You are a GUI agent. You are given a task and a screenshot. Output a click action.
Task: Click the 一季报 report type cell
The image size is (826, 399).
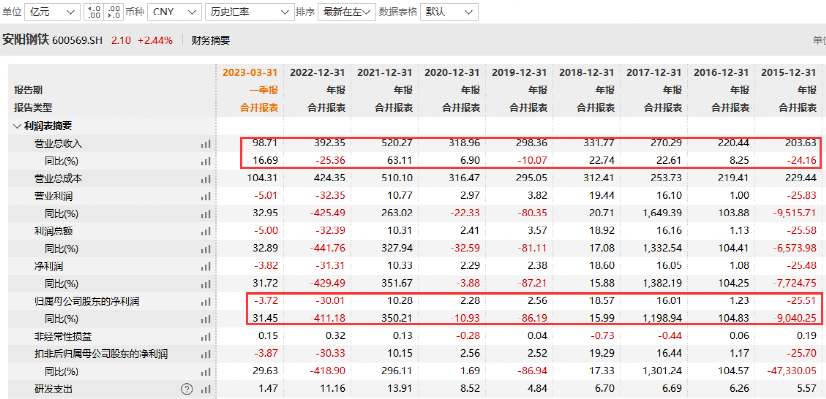[263, 90]
